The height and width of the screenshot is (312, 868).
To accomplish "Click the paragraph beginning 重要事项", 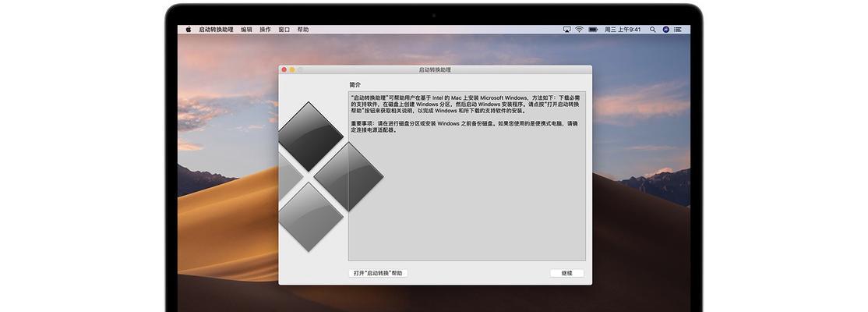I will (464, 127).
